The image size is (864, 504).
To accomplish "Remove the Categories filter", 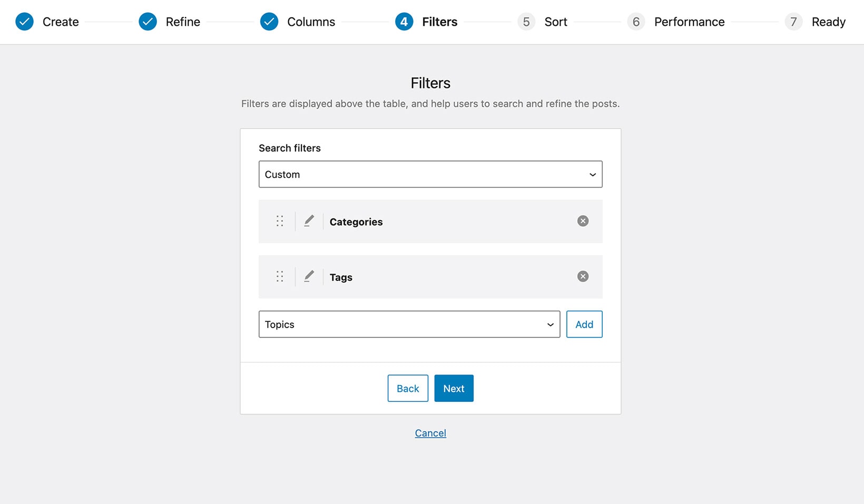I will point(583,221).
